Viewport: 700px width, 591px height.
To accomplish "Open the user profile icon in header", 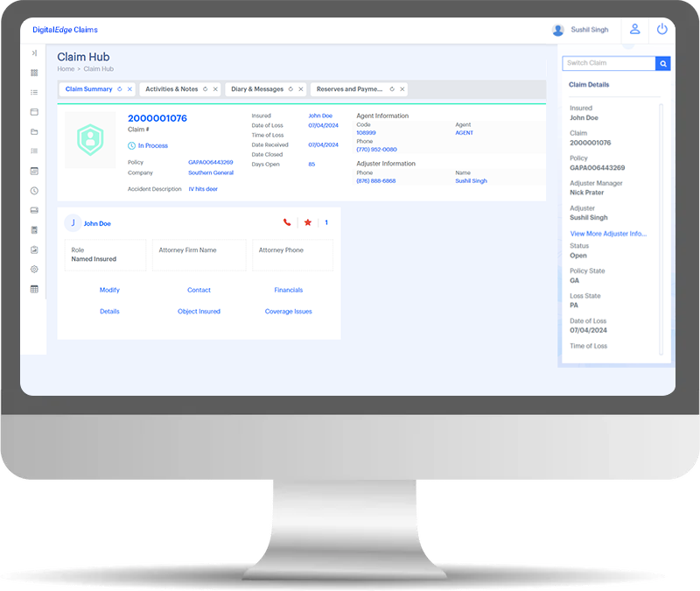I will (635, 29).
